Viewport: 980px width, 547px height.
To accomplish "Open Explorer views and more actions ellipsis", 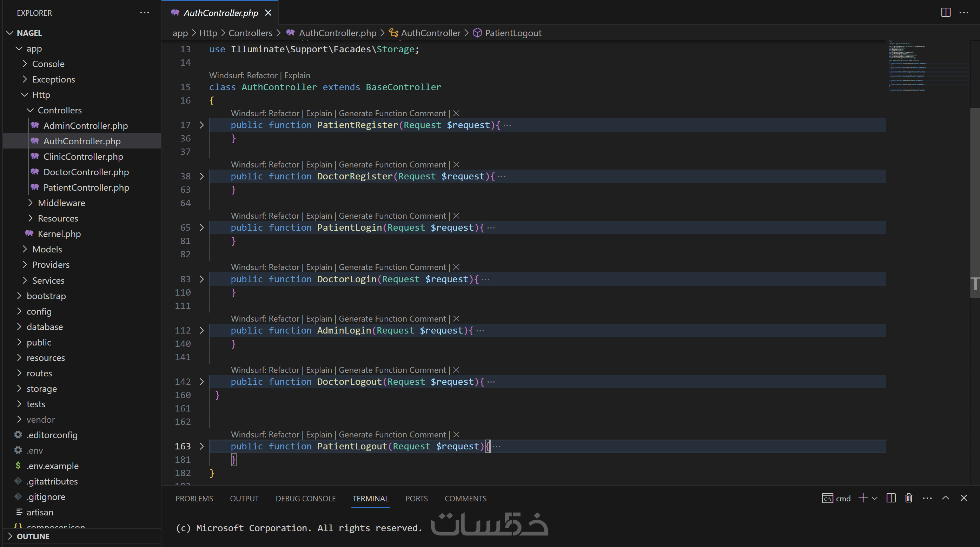I will (144, 13).
